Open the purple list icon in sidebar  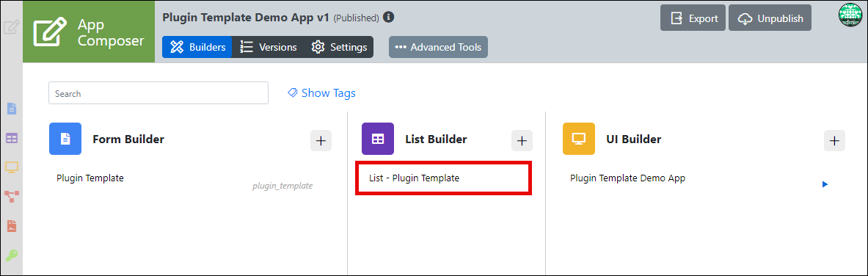click(12, 138)
